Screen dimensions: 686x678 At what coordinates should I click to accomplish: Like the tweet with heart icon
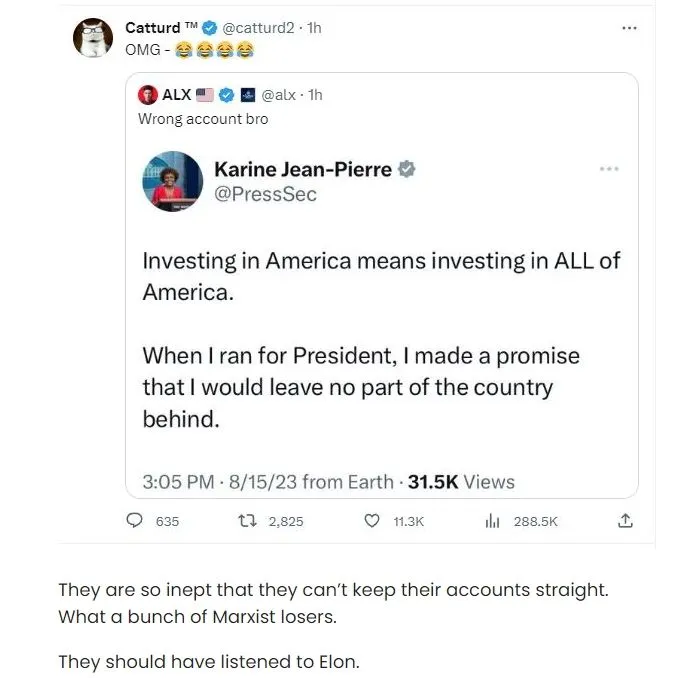tap(372, 521)
